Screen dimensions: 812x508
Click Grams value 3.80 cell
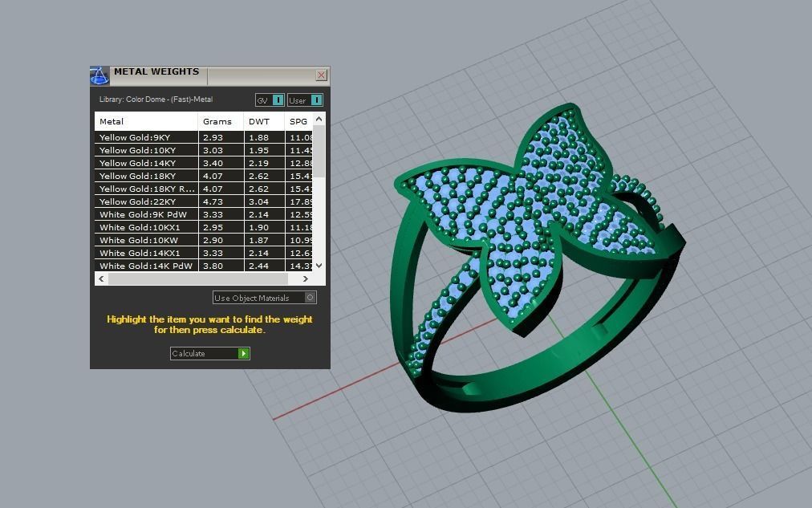pyautogui.click(x=221, y=266)
